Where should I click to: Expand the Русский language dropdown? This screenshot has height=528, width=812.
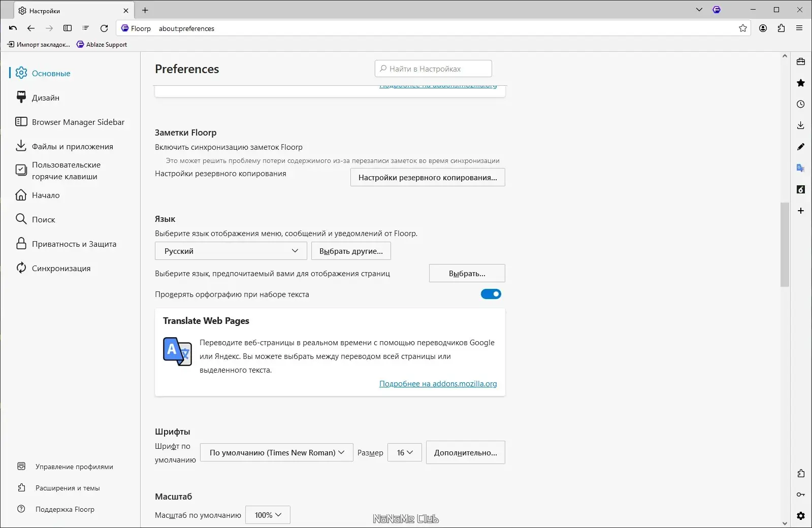click(x=231, y=251)
